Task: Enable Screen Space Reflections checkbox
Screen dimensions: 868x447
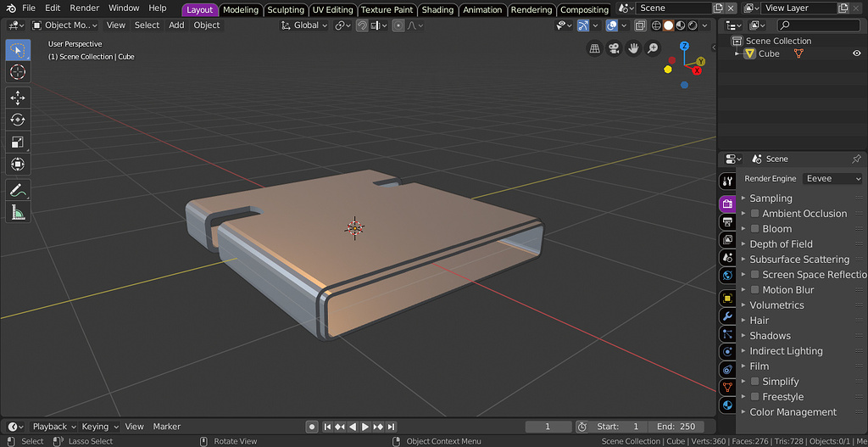Action: click(x=754, y=275)
